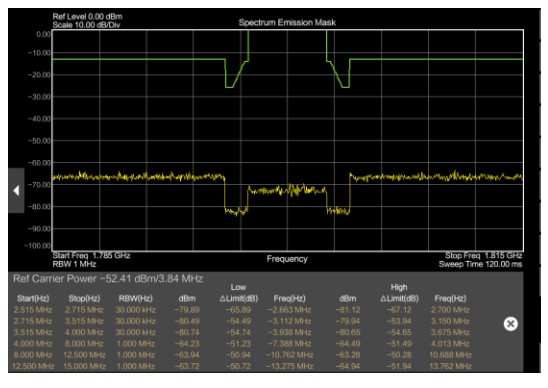Screen dimensions: 548x388
Task: Click the -70.00 y-axis label
Action: pyautogui.click(x=39, y=185)
